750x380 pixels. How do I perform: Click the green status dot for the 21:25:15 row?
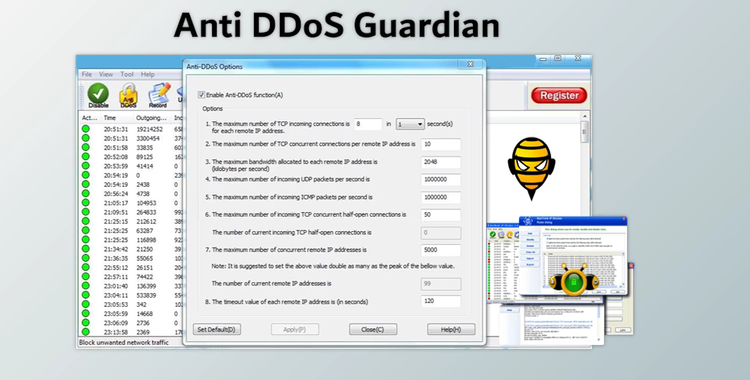(x=86, y=221)
